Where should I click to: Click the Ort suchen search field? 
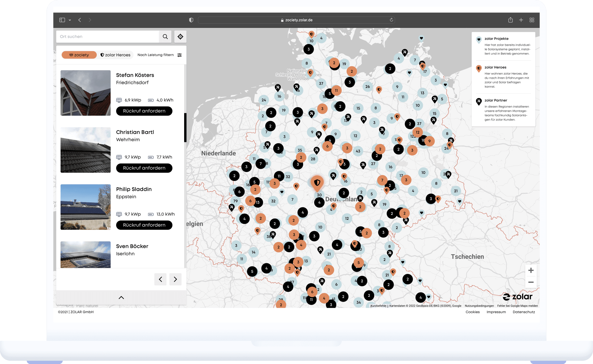pyautogui.click(x=108, y=36)
